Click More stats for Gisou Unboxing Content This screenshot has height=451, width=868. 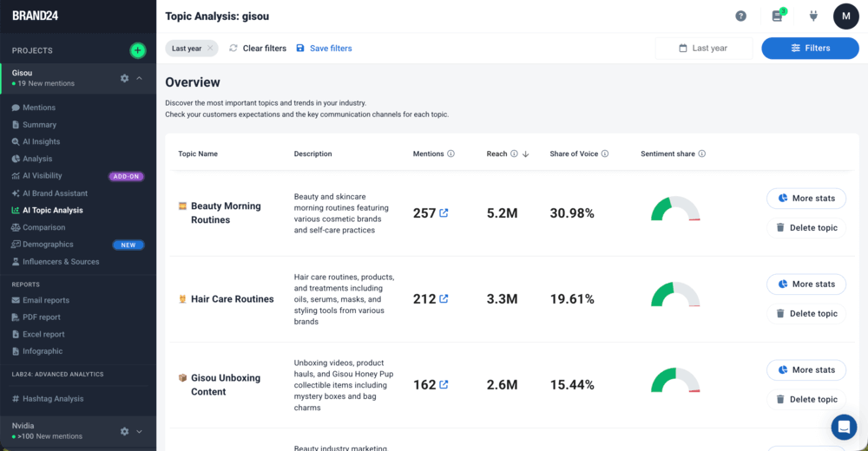click(806, 370)
